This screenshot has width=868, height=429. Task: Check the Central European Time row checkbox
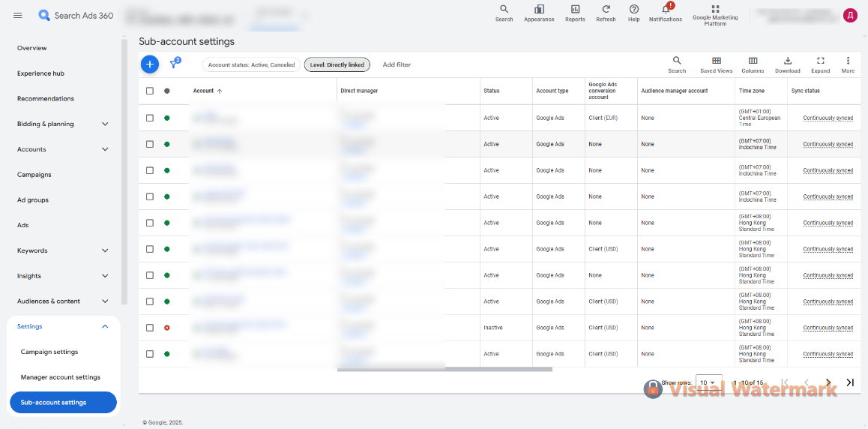(149, 118)
